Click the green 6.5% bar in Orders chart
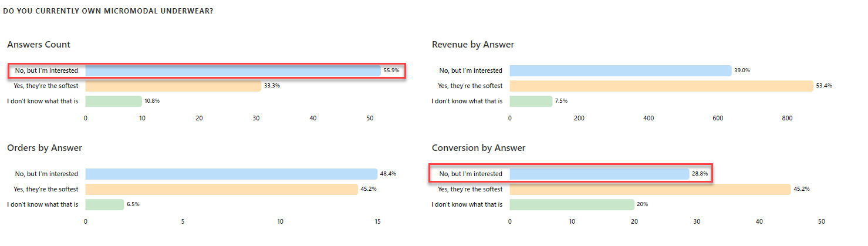This screenshot has width=868, height=246. tap(104, 204)
